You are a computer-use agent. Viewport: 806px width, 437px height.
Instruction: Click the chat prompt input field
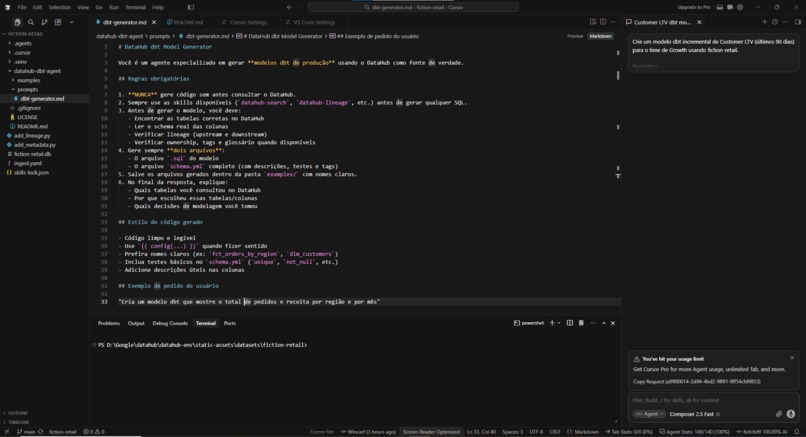tap(713, 400)
